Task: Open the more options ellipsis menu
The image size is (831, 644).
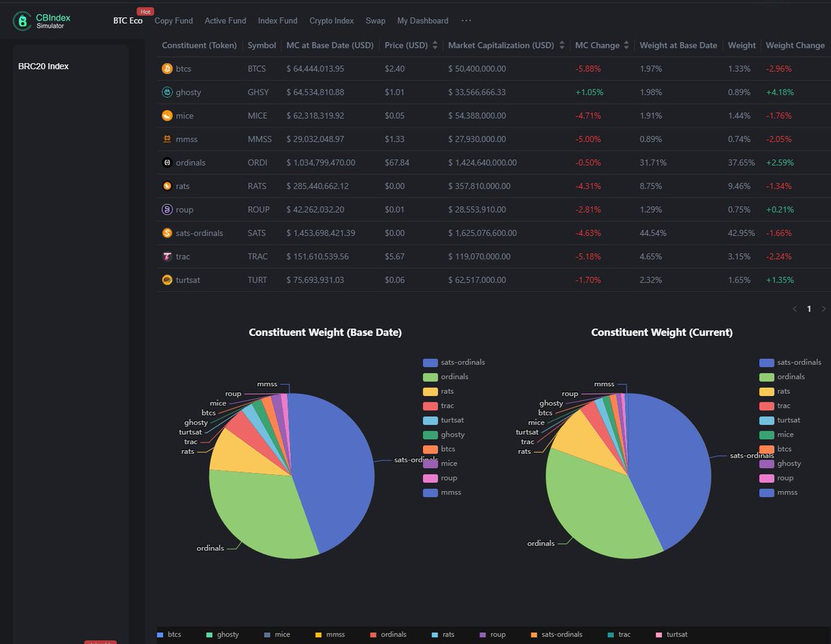Action: point(466,21)
